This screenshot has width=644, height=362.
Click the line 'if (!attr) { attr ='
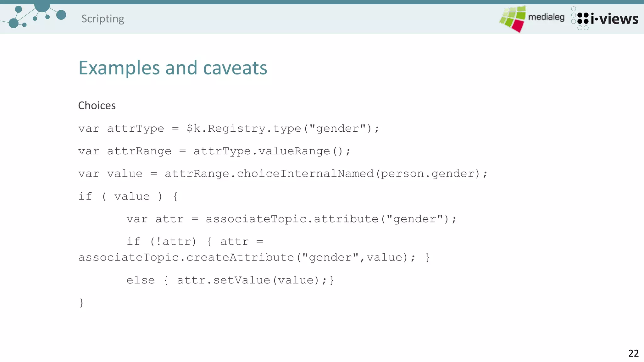pyautogui.click(x=195, y=242)
